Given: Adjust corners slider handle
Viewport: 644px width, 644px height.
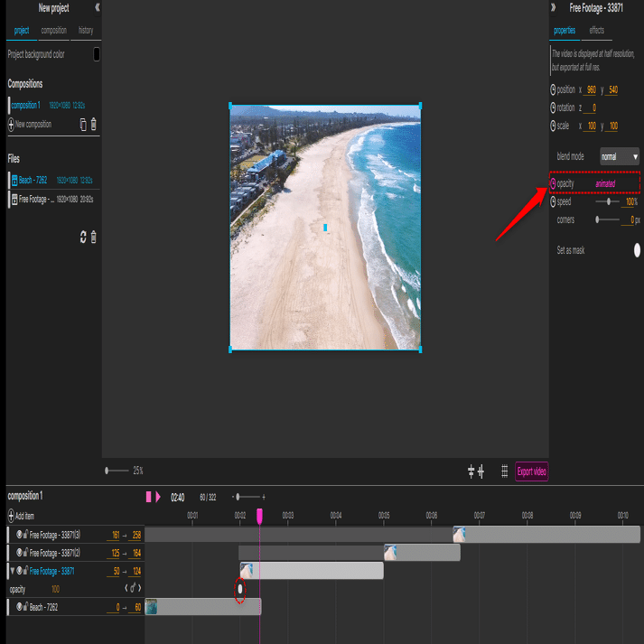Looking at the screenshot, I should 597,219.
